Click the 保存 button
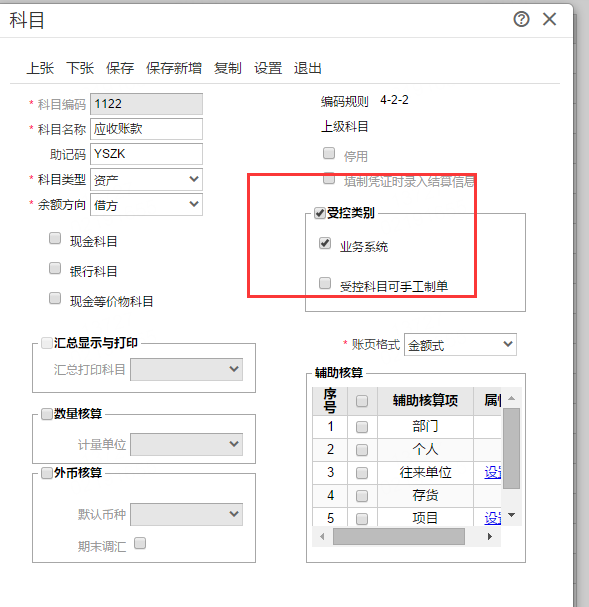 tap(120, 68)
